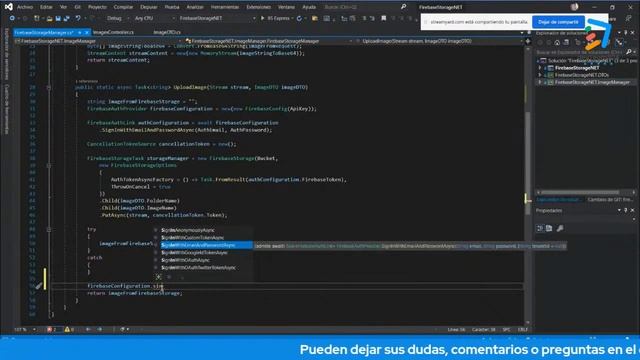Click the Properties pages wrench icon
The image size is (640, 360).
click(560, 229)
